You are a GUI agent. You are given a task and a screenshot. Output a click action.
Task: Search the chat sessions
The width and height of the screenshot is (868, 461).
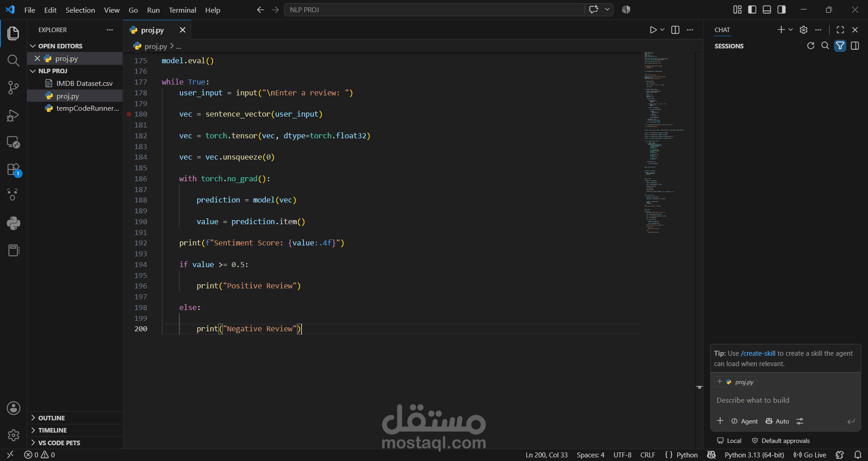point(825,46)
